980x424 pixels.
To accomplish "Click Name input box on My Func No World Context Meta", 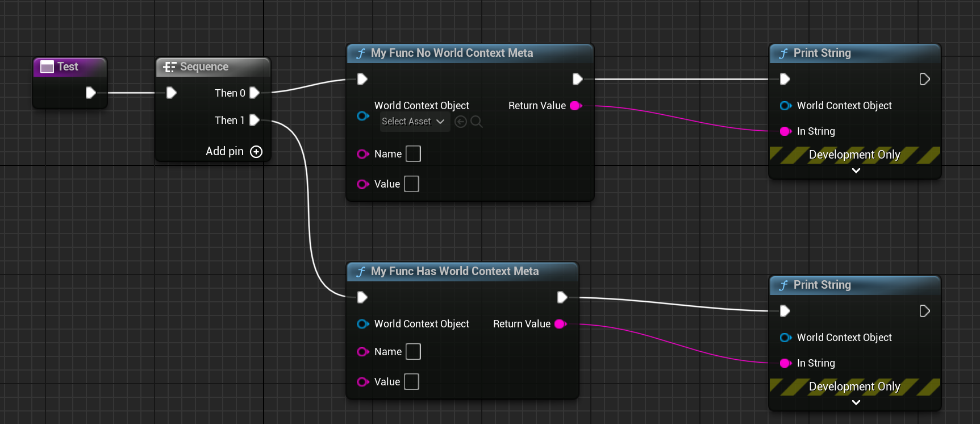I will pos(413,154).
